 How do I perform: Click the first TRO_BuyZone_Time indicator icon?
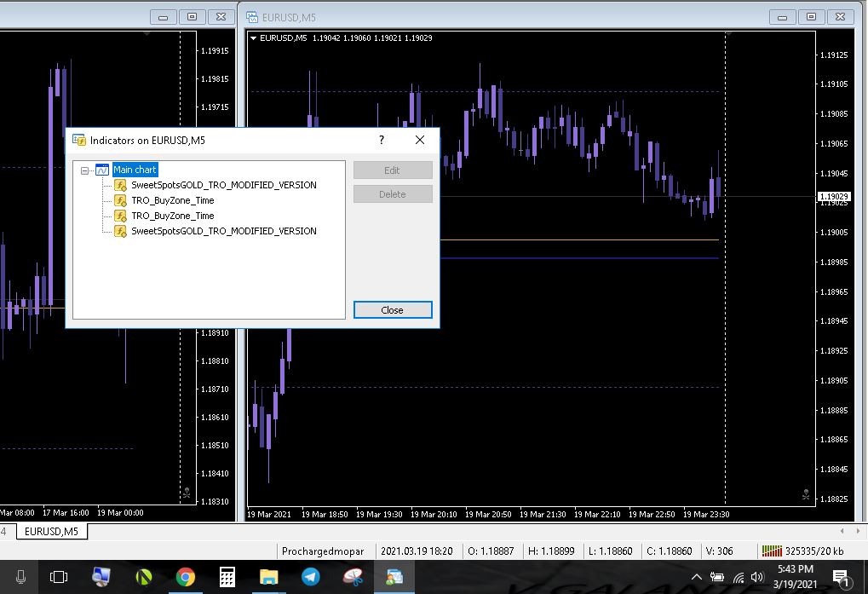[x=120, y=200]
